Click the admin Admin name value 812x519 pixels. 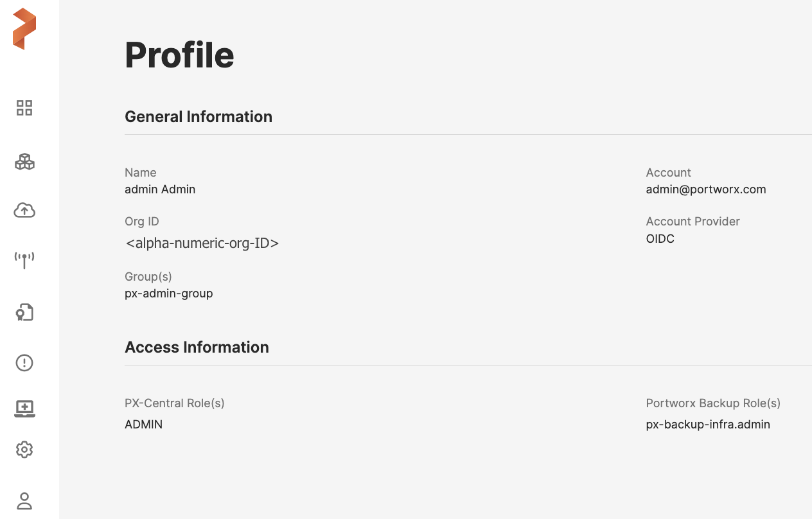click(160, 189)
